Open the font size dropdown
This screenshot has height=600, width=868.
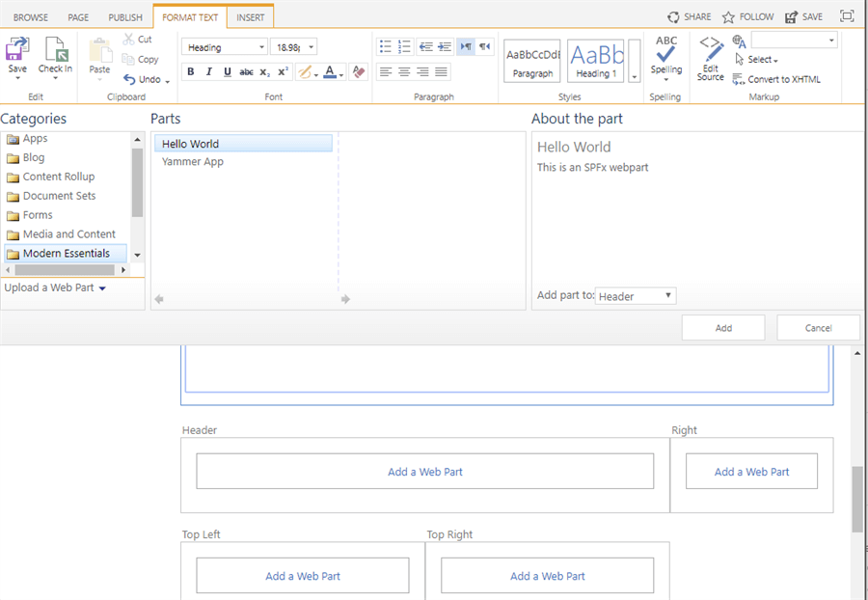[312, 46]
